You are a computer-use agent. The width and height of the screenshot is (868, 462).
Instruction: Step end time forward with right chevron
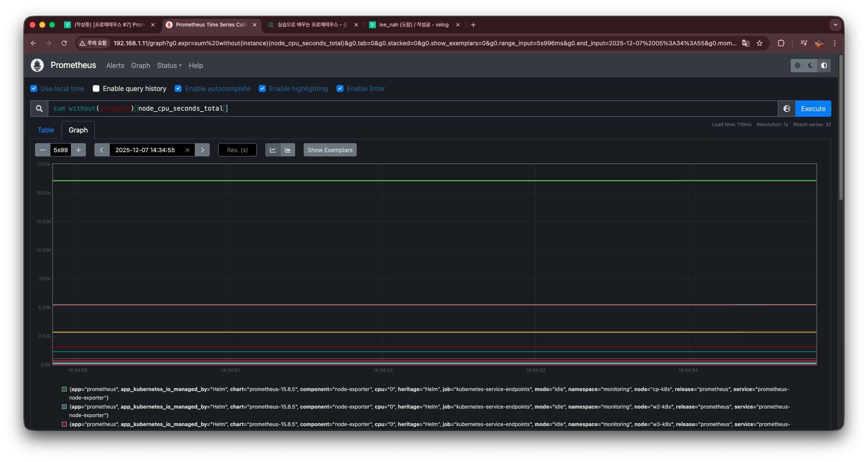tap(202, 150)
